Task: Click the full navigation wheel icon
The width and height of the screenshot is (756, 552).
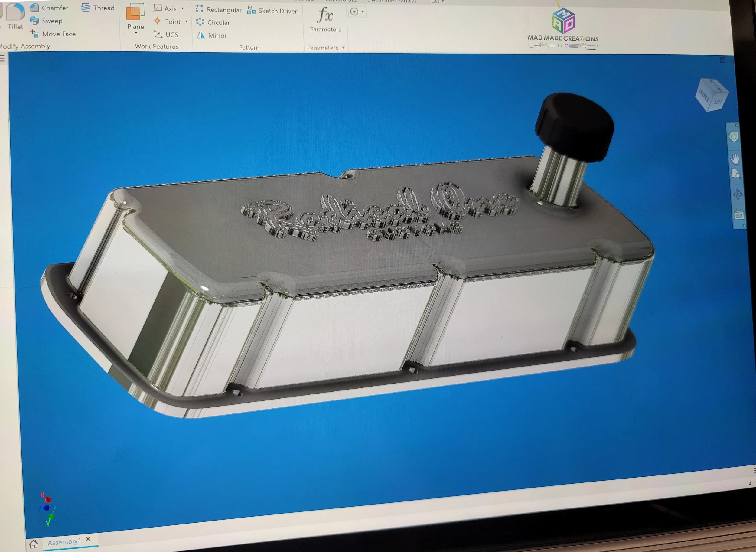Action: pos(734,137)
